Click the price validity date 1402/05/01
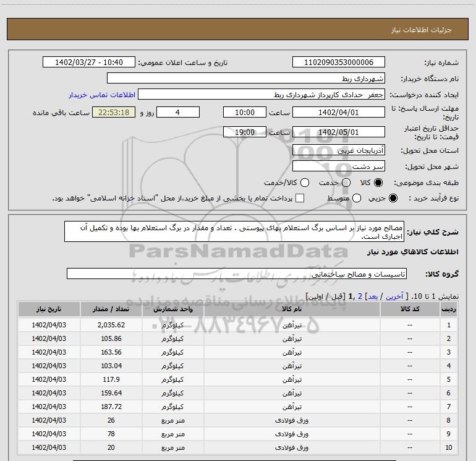The image size is (476, 461). (339, 132)
